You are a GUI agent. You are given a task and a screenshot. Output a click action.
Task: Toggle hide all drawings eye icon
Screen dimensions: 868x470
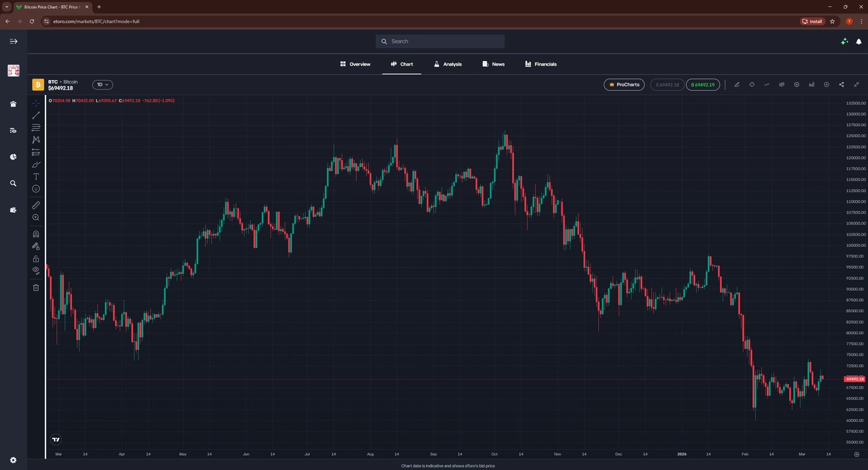[36, 271]
